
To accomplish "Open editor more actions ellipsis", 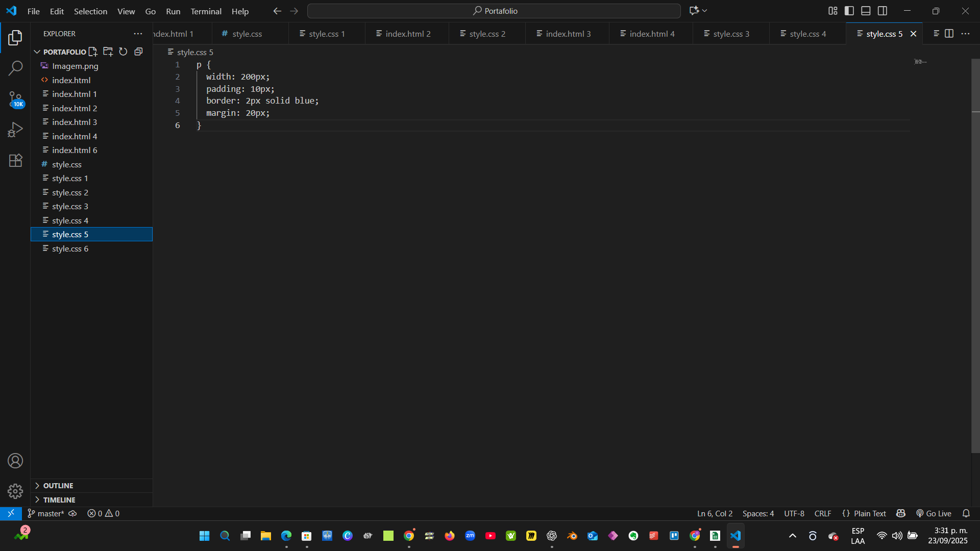I will coord(965,34).
